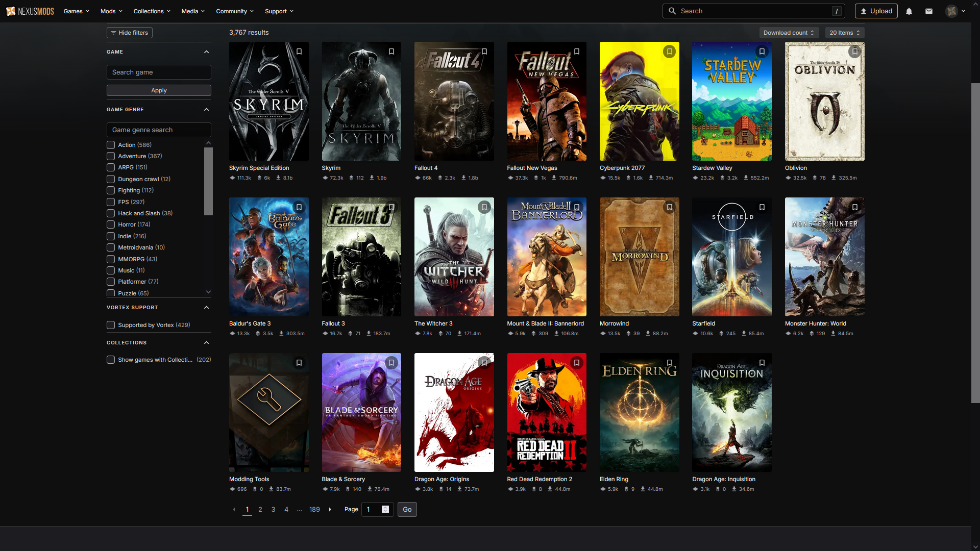Check the Horror genre filter
This screenshot has height=551, width=980.
pyautogui.click(x=111, y=224)
